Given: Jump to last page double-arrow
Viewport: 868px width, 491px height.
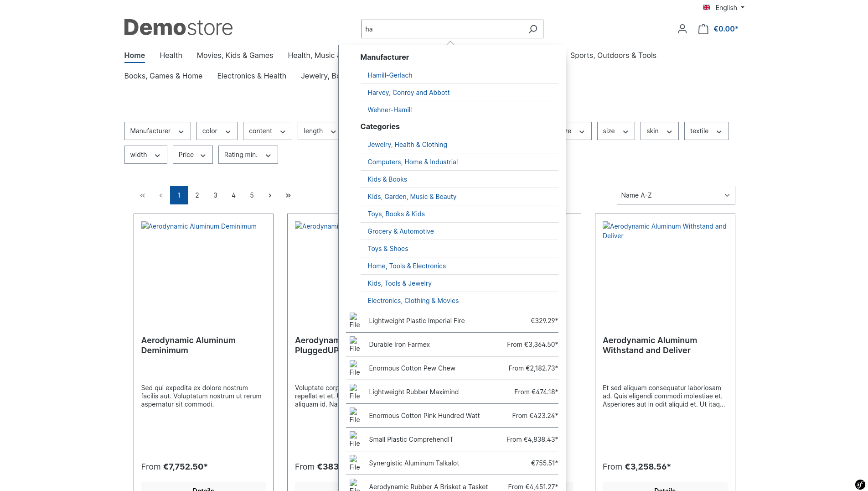Looking at the screenshot, I should point(288,195).
